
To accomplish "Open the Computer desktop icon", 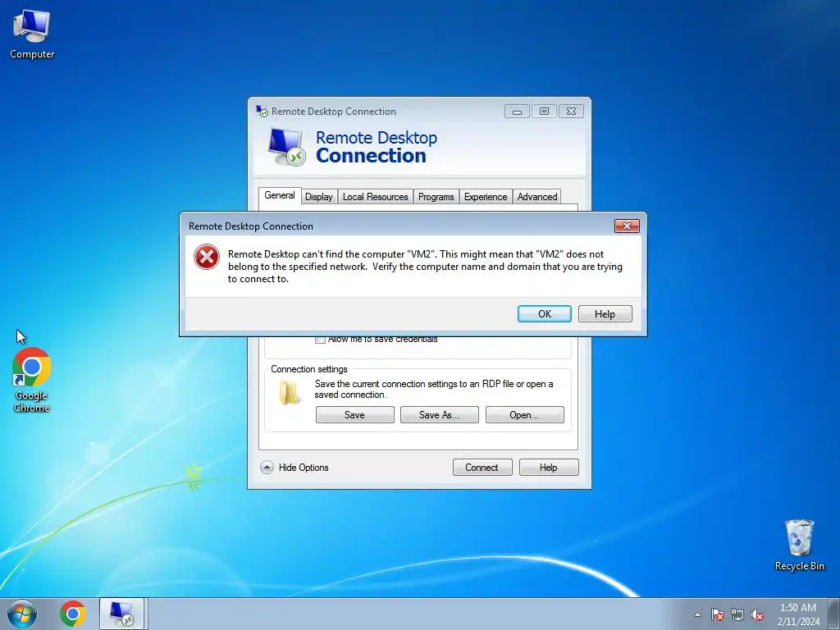I will 32,34.
